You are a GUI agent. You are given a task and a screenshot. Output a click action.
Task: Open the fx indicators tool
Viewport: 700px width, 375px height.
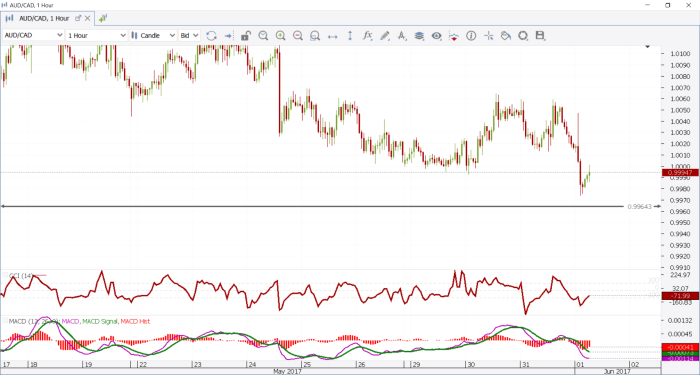367,35
